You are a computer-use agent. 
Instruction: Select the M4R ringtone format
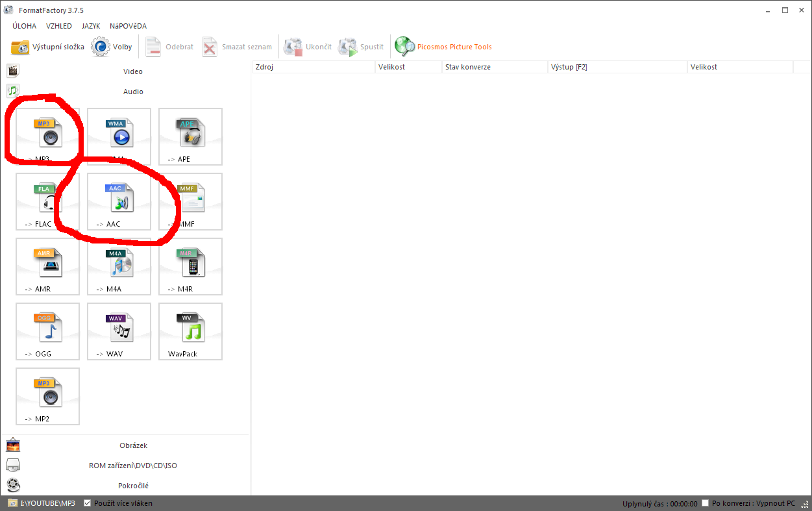point(191,266)
